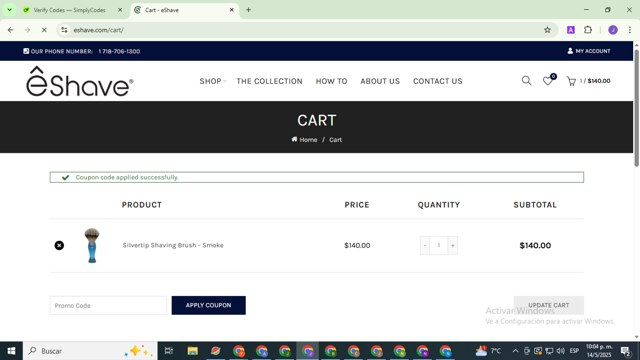This screenshot has height=360, width=640.
Task: Decrease quantity with the minus button
Action: (425, 245)
